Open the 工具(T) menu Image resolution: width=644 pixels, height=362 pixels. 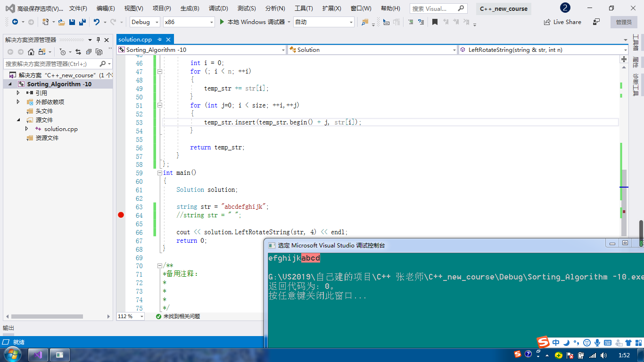304,8
